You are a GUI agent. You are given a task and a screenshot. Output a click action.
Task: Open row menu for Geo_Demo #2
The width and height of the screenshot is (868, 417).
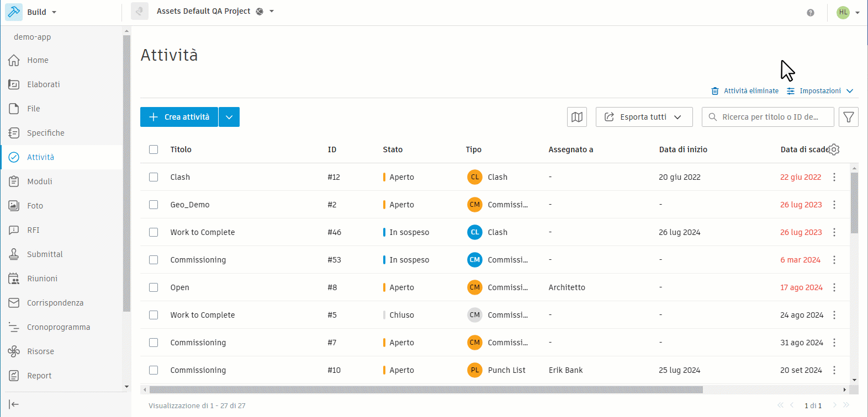834,205
